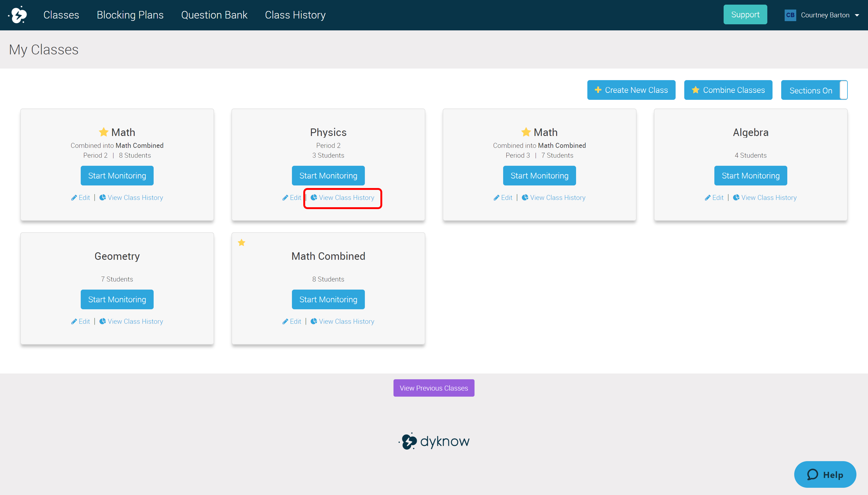Click the Physics card title
This screenshot has width=868, height=495.
[x=328, y=132]
